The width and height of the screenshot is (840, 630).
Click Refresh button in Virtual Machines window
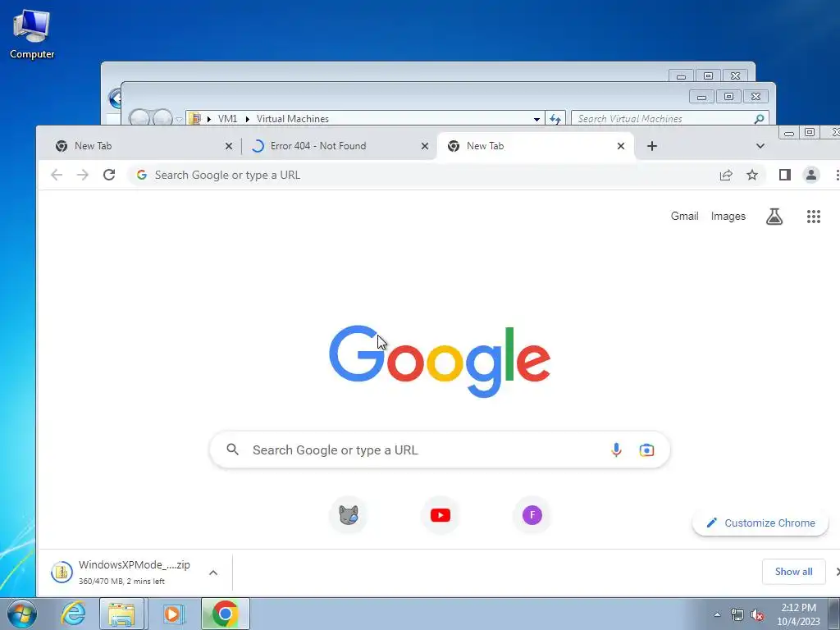[555, 118]
